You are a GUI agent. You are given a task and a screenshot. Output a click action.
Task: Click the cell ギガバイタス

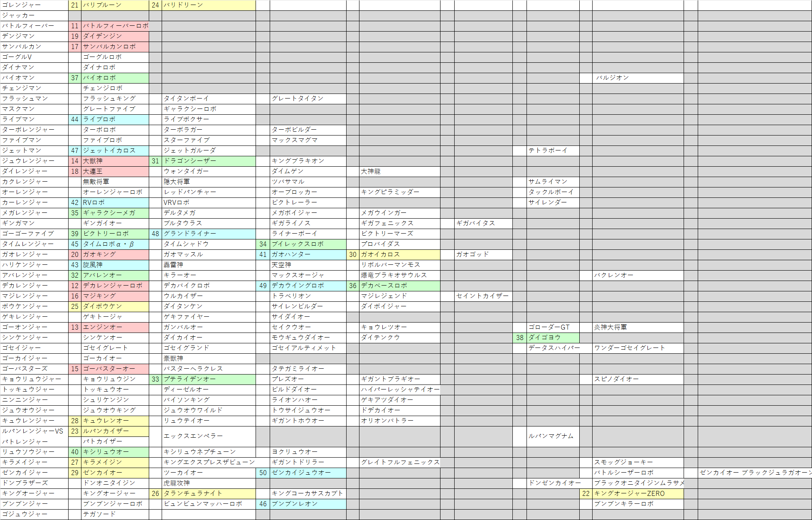(483, 223)
